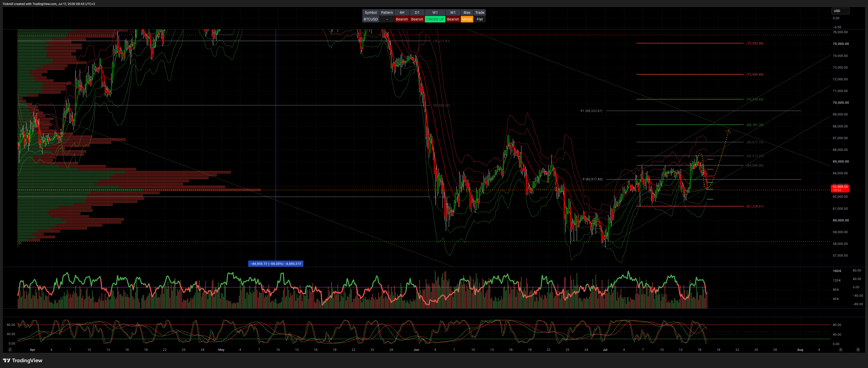This screenshot has height=368, width=868.
Task: Click the Flat trade status cell
Action: [480, 19]
